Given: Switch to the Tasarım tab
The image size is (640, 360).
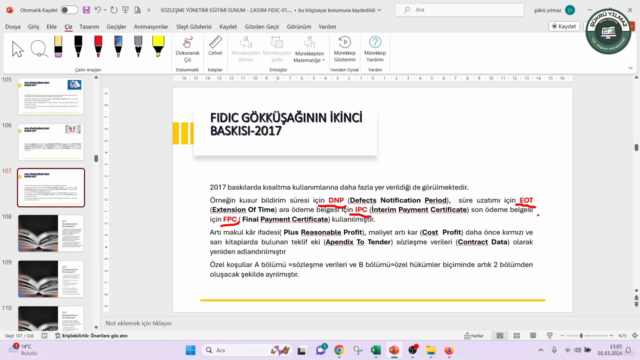Looking at the screenshot, I should [89, 27].
